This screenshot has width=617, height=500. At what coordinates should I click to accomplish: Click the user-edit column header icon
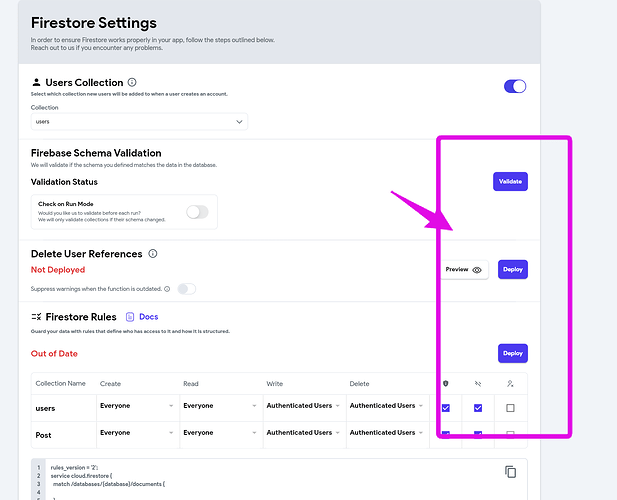[x=510, y=383]
